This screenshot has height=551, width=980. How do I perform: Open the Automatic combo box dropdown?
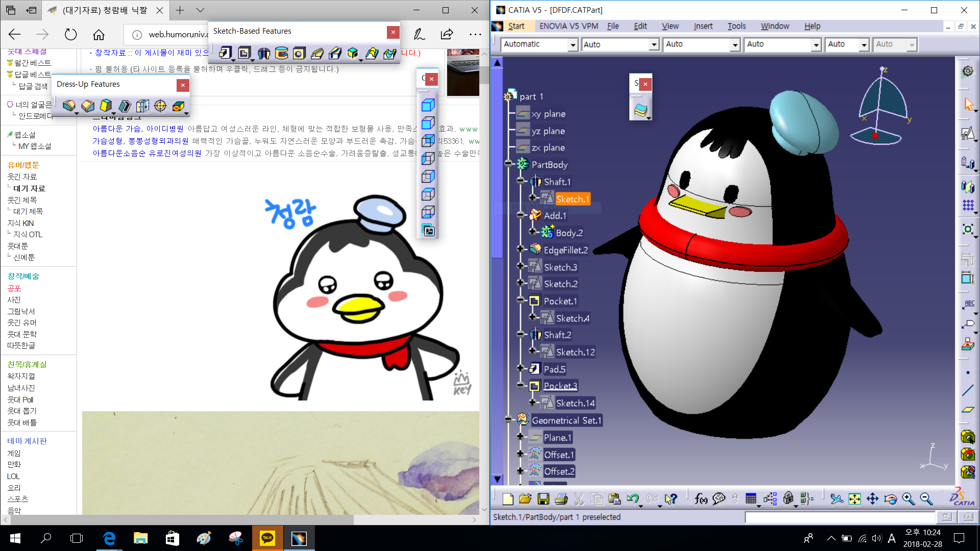[x=573, y=45]
